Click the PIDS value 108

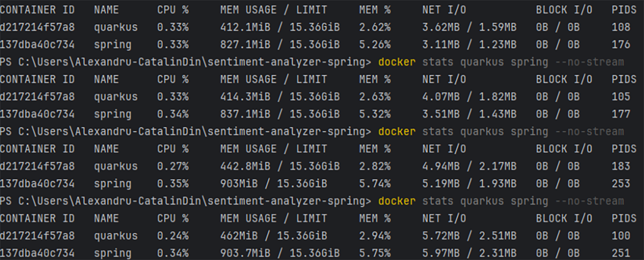click(x=621, y=27)
